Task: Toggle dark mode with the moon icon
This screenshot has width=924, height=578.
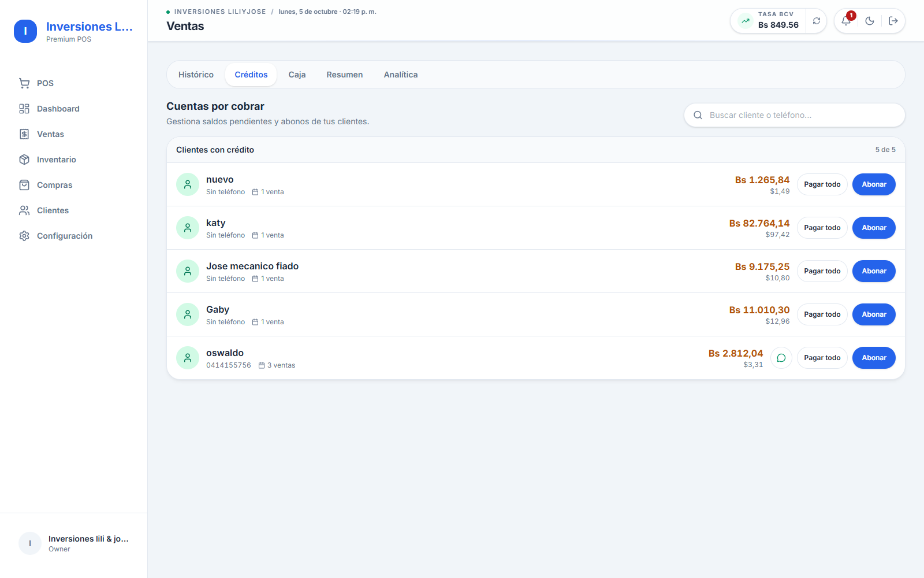Action: (870, 21)
